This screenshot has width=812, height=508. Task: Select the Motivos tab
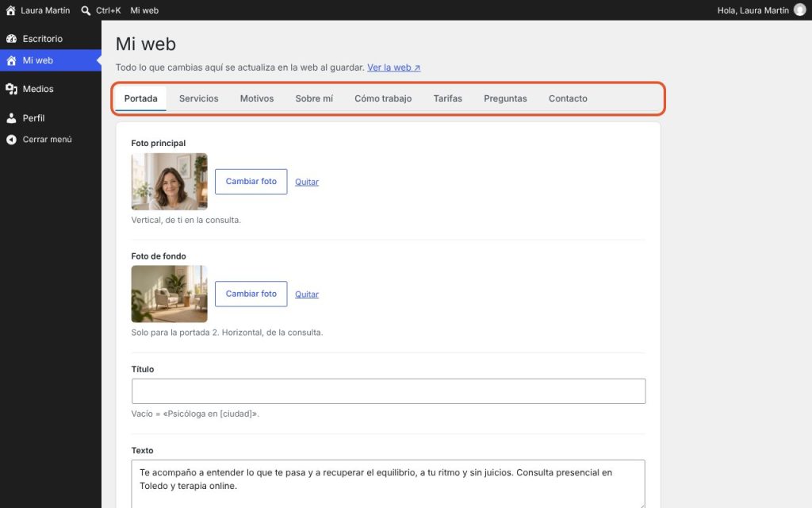pos(257,98)
